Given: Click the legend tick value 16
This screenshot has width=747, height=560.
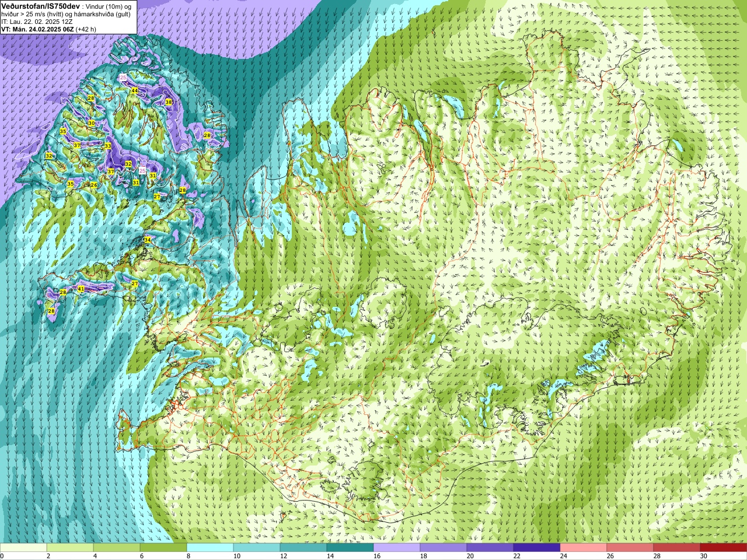Looking at the screenshot, I should pos(376,556).
